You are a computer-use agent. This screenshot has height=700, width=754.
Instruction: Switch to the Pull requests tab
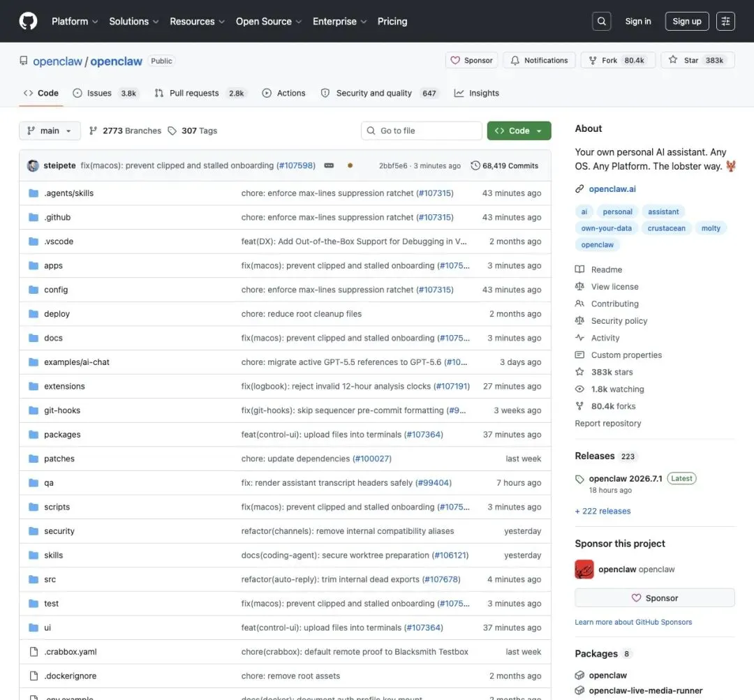[x=200, y=94]
